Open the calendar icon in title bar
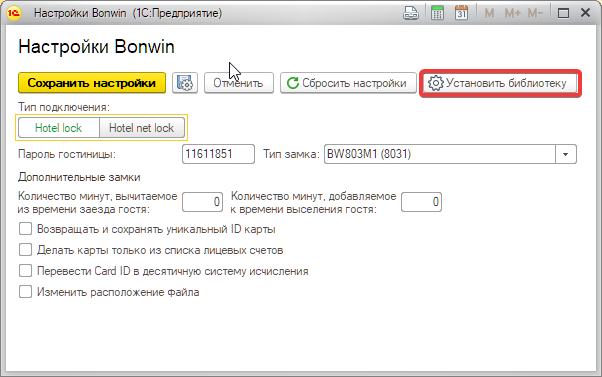The width and height of the screenshot is (602, 377). click(x=461, y=13)
